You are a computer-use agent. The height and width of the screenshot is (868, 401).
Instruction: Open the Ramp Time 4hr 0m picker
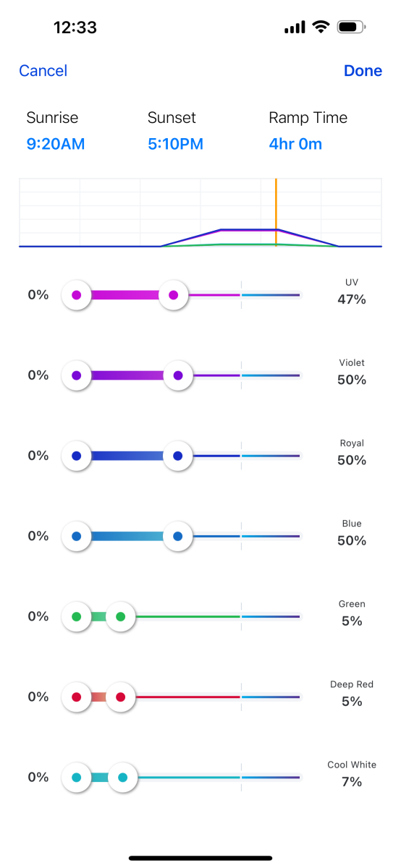[x=295, y=144]
